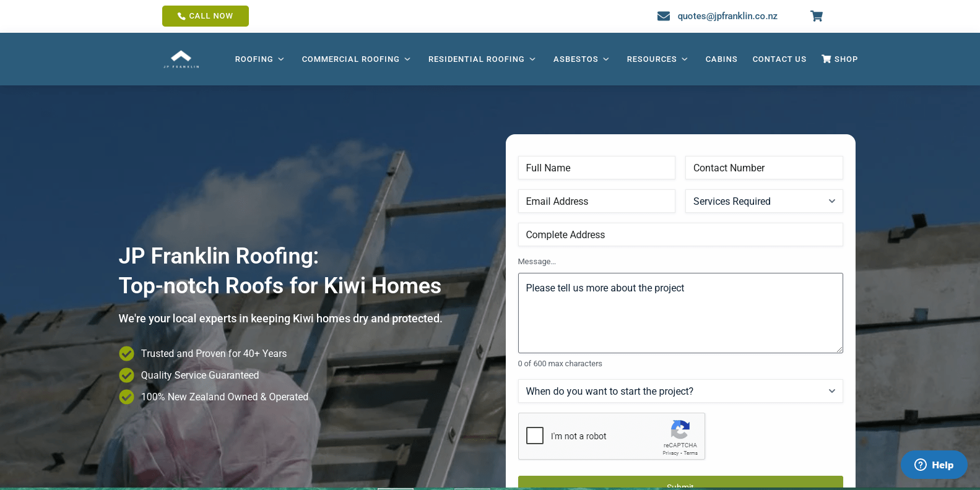Open the Roofing menu item
The width and height of the screenshot is (980, 490).
[x=254, y=59]
